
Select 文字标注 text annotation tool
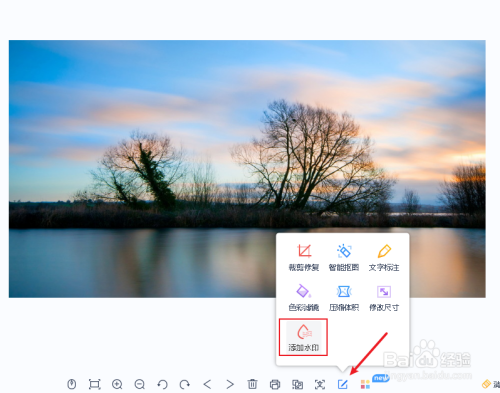(x=384, y=257)
